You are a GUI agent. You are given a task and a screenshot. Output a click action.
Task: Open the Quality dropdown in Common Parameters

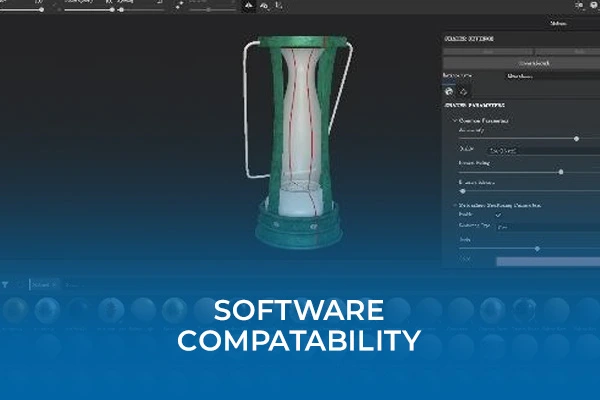coord(543,151)
